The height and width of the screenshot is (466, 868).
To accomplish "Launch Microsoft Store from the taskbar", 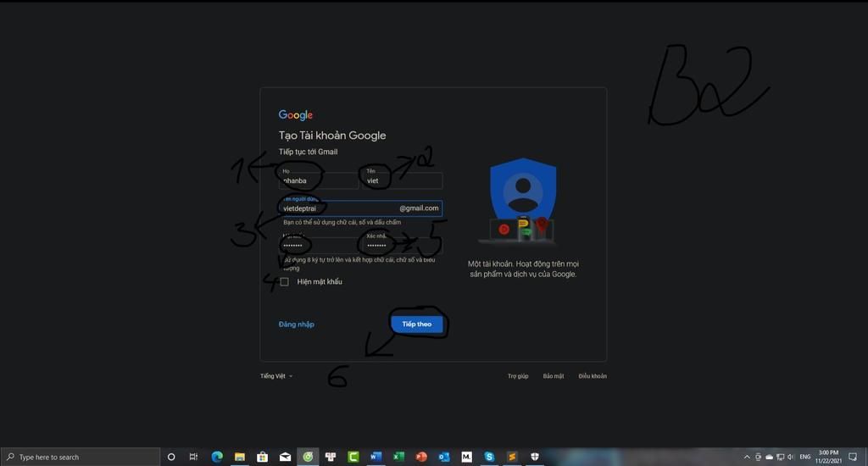I will point(263,457).
